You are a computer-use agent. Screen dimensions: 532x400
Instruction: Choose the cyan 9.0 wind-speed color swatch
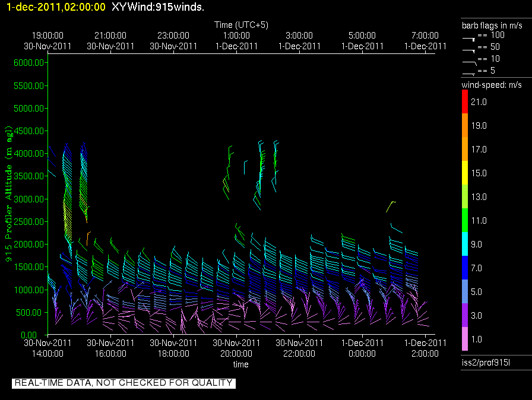tap(465, 245)
